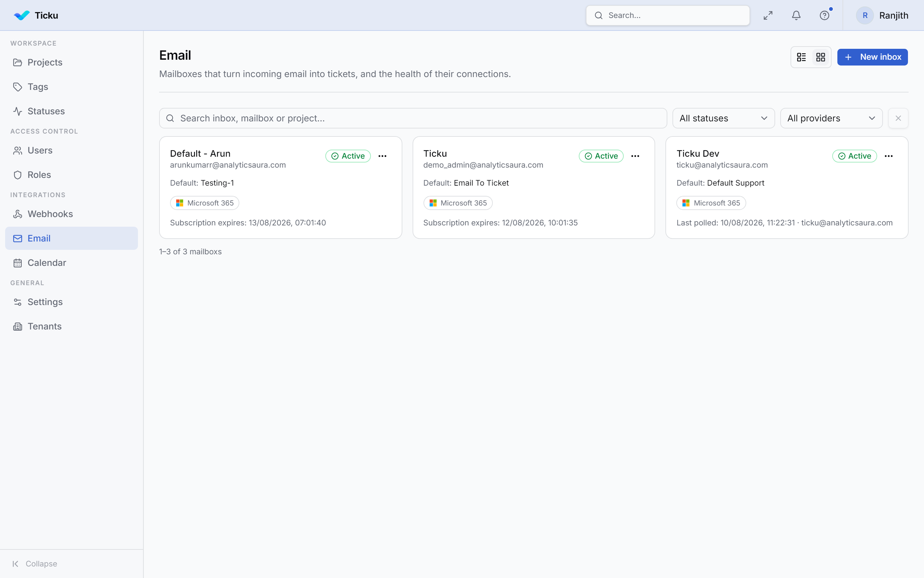Viewport: 924px width, 578px height.
Task: Click magnifier icon in inbox search
Action: pyautogui.click(x=170, y=118)
